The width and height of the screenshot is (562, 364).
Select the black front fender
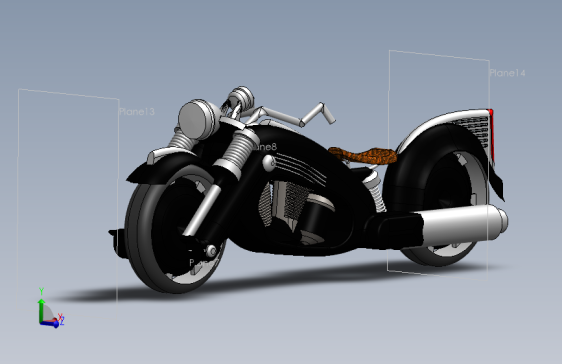(163, 168)
